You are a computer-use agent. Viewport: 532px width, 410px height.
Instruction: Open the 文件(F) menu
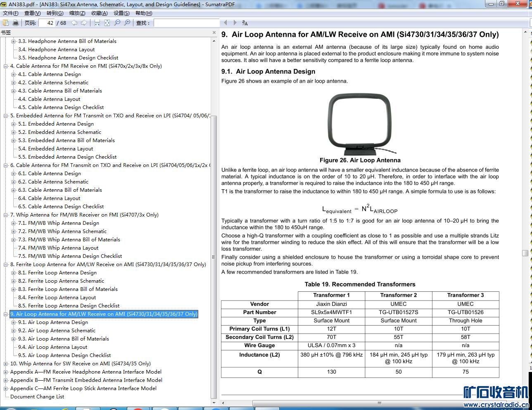(10, 13)
